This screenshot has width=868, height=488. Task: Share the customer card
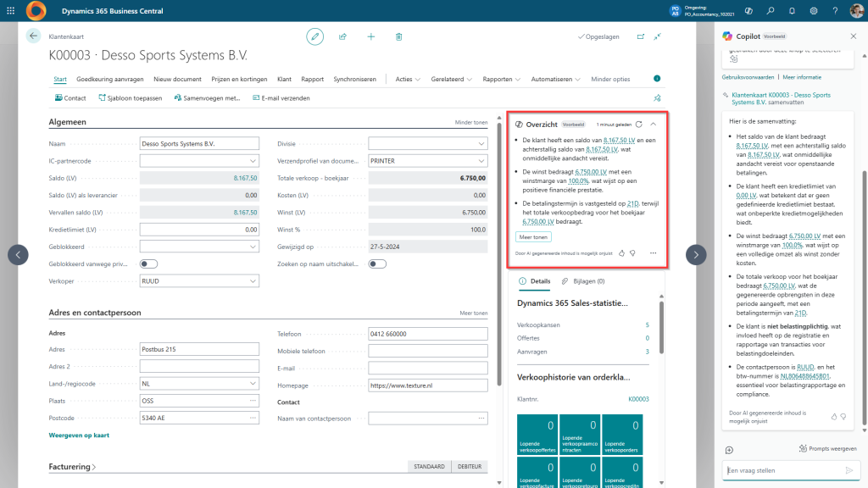pyautogui.click(x=342, y=36)
